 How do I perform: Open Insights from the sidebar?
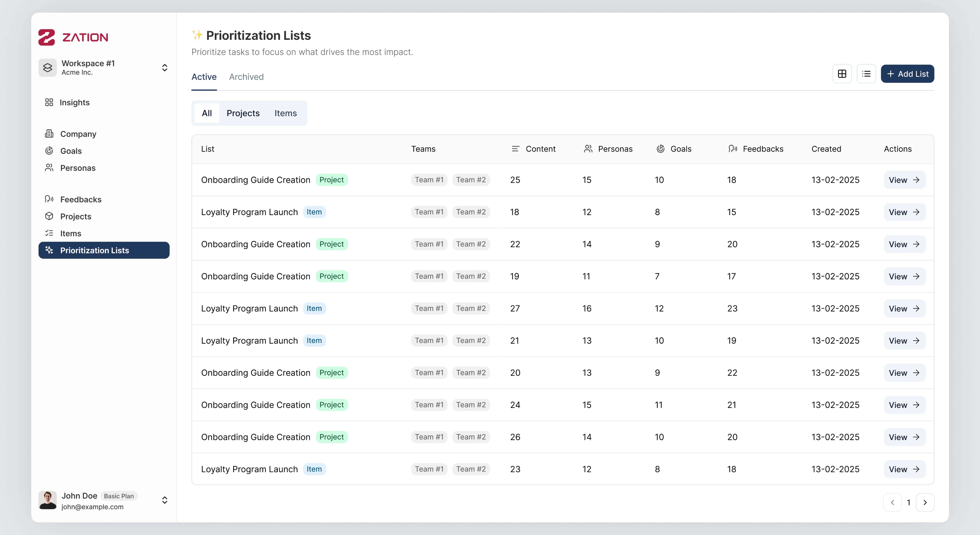[74, 102]
